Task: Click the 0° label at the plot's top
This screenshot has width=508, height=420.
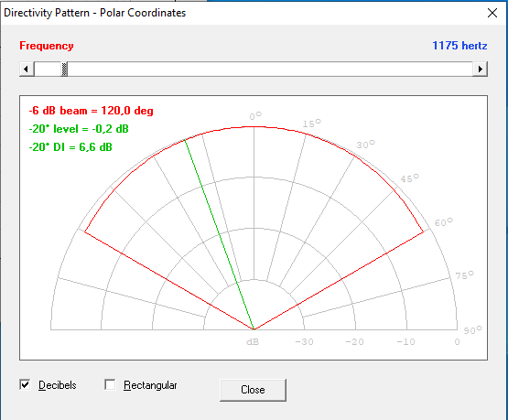Action: [x=255, y=116]
